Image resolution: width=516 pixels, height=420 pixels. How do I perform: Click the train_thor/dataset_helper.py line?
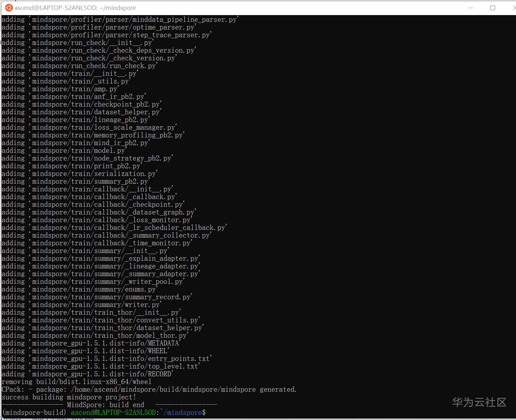[103, 328]
